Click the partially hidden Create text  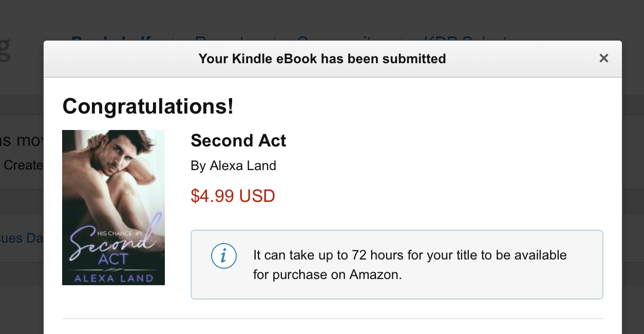pos(23,165)
